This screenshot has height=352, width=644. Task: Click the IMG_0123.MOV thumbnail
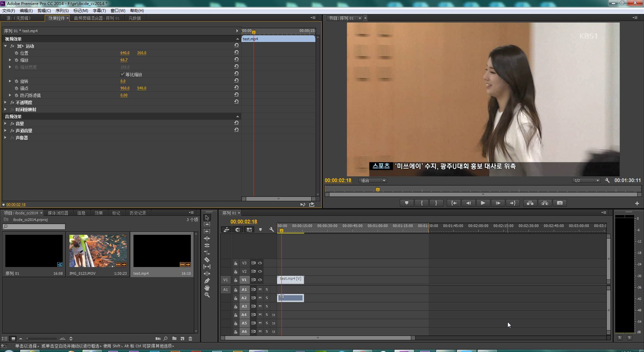(x=98, y=251)
